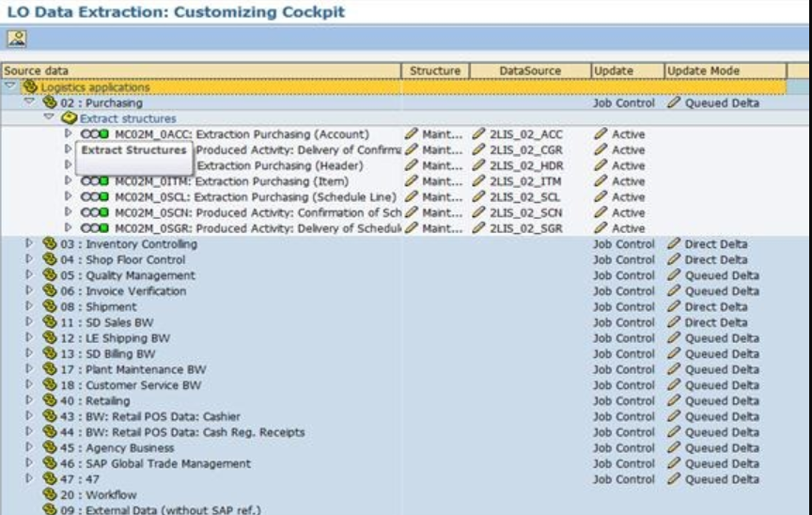
Task: Click the user toolbar icon below the title
Action: tap(17, 39)
